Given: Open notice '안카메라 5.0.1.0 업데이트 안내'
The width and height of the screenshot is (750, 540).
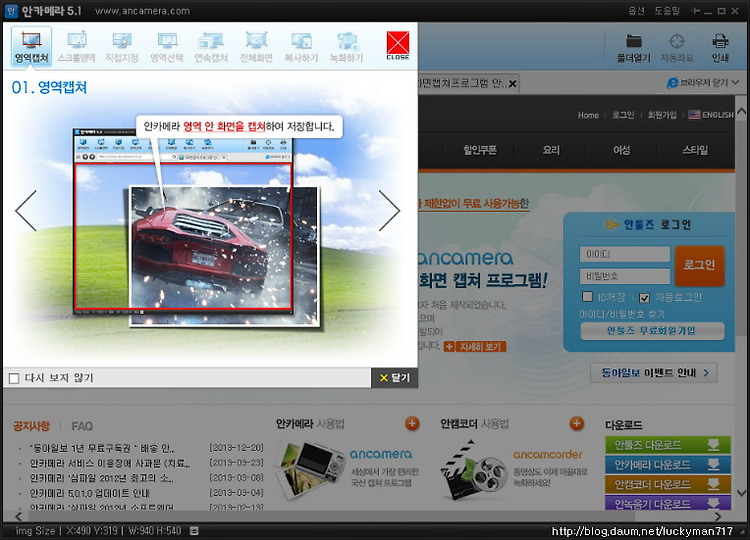Looking at the screenshot, I should click(x=89, y=493).
